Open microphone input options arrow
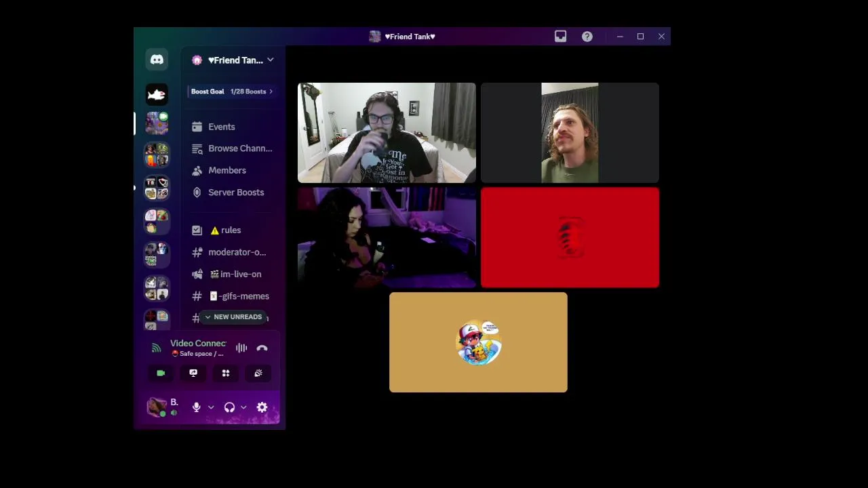868x488 pixels. pyautogui.click(x=211, y=407)
